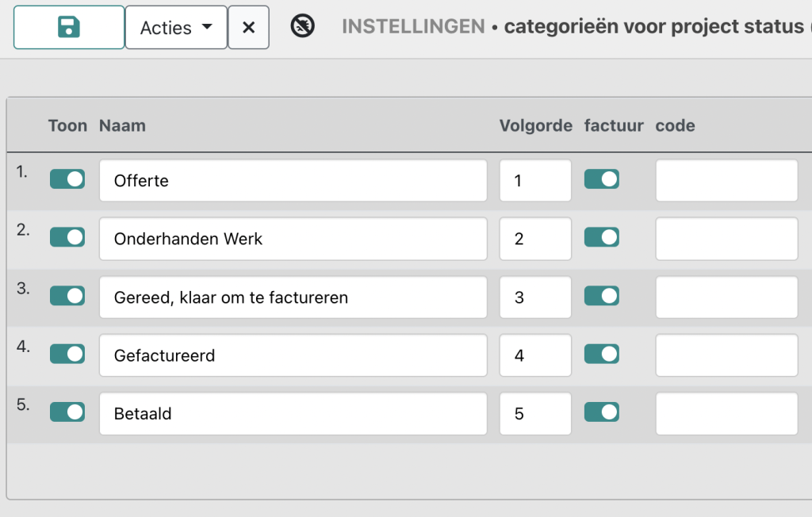Disable the Toon switch for Onderhanden Werk

(x=67, y=237)
